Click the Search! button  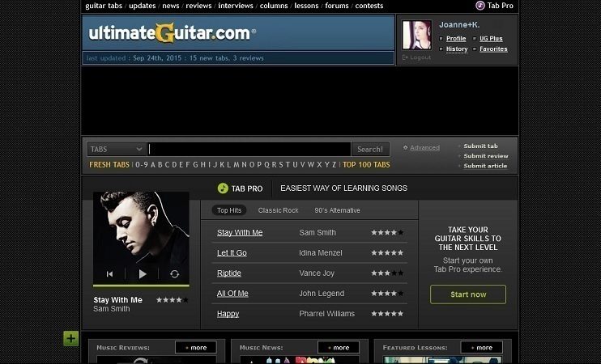click(x=370, y=149)
